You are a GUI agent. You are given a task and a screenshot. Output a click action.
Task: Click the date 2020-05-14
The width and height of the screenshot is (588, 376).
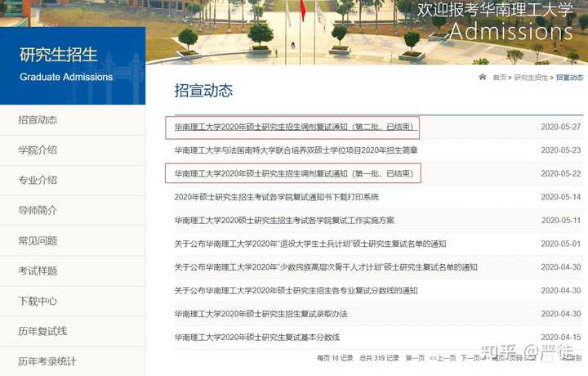click(560, 197)
